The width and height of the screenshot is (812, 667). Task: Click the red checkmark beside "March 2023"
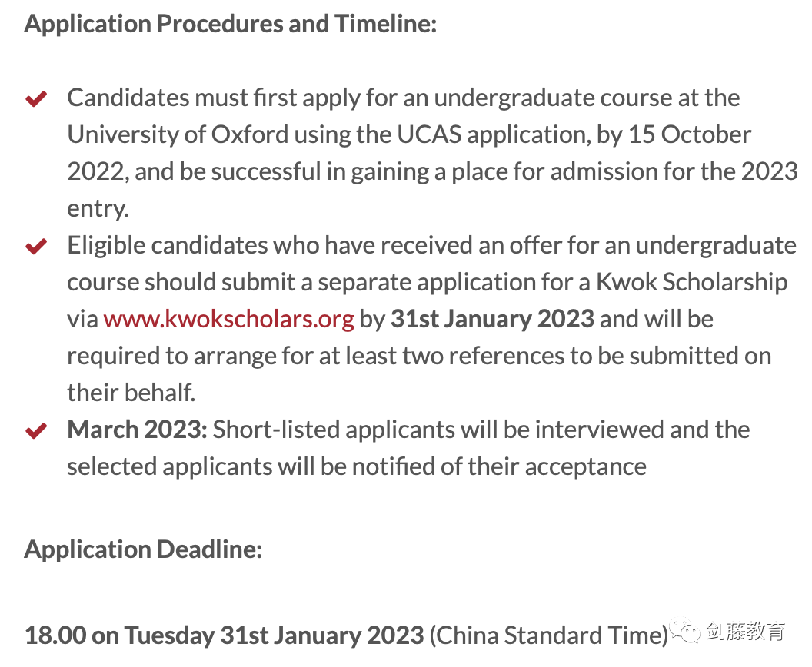(36, 430)
